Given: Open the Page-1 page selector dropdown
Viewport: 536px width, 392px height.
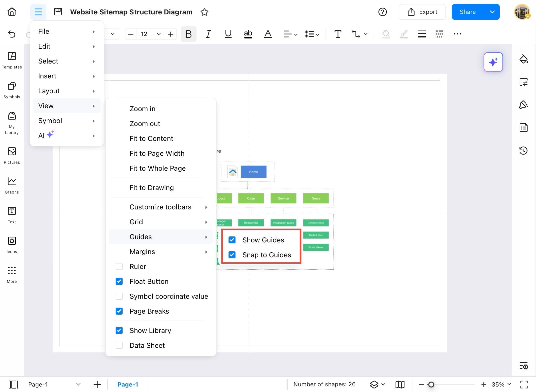Looking at the screenshot, I should click(78, 384).
